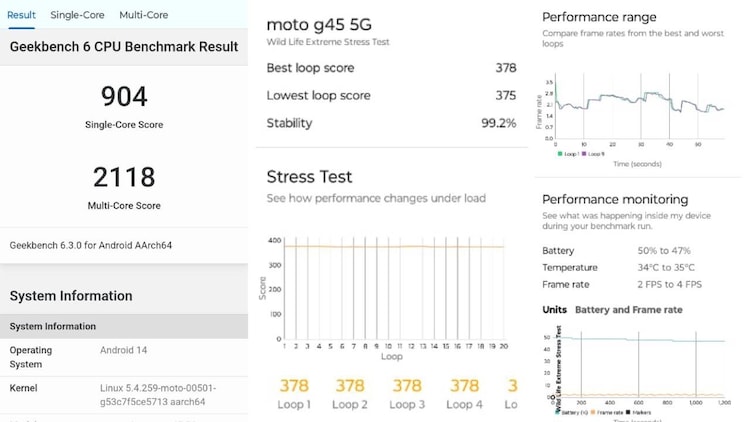Image resolution: width=750 pixels, height=422 pixels.
Task: Switch to the Result tab
Action: (22, 15)
